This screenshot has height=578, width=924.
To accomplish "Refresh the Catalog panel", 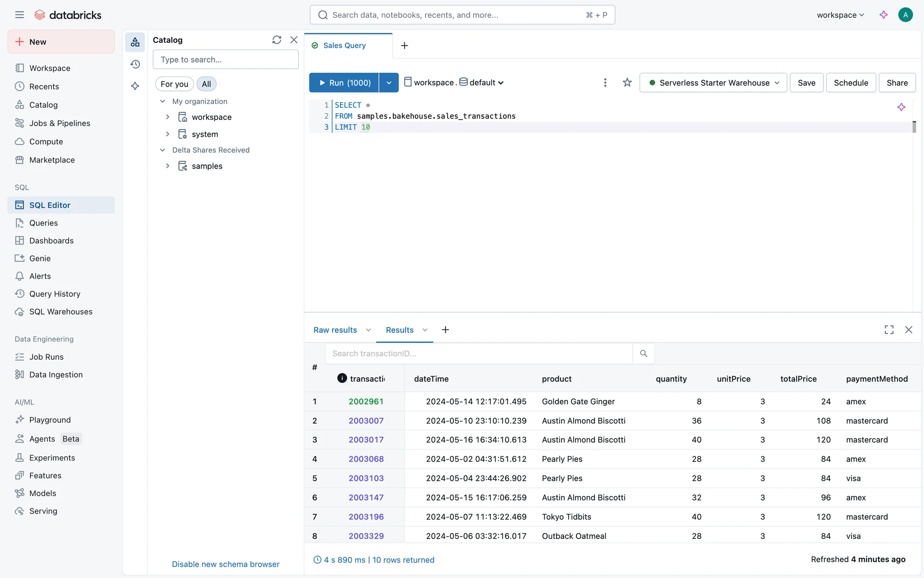I will pyautogui.click(x=276, y=40).
